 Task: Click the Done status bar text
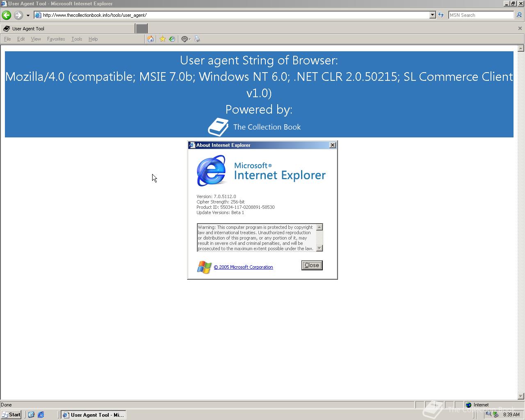tap(6, 405)
